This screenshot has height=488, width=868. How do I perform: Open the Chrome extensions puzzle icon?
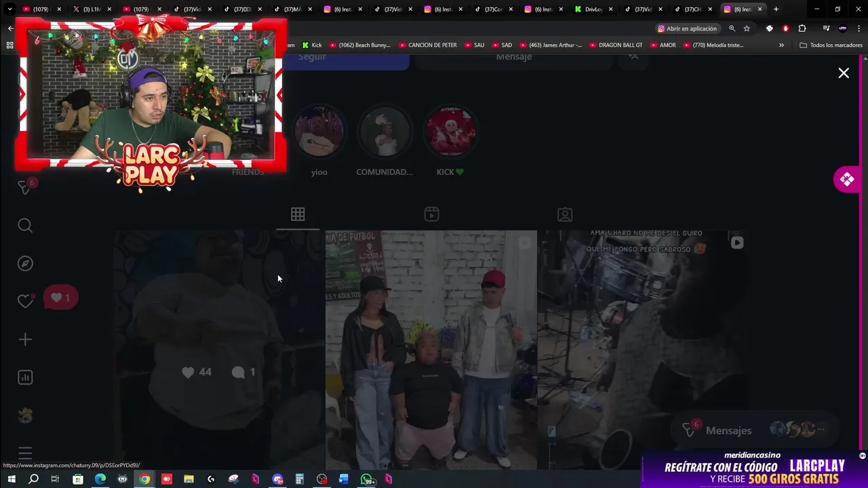[802, 28]
